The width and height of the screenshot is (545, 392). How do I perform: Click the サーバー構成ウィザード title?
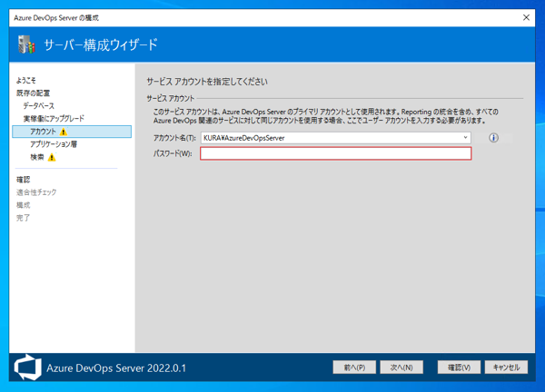coord(101,44)
